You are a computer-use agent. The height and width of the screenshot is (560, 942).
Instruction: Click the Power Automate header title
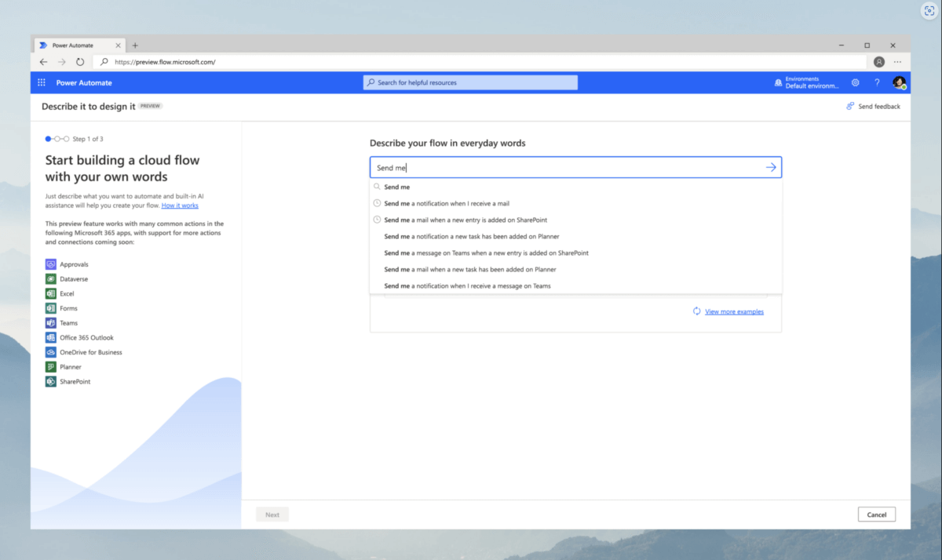click(x=84, y=82)
